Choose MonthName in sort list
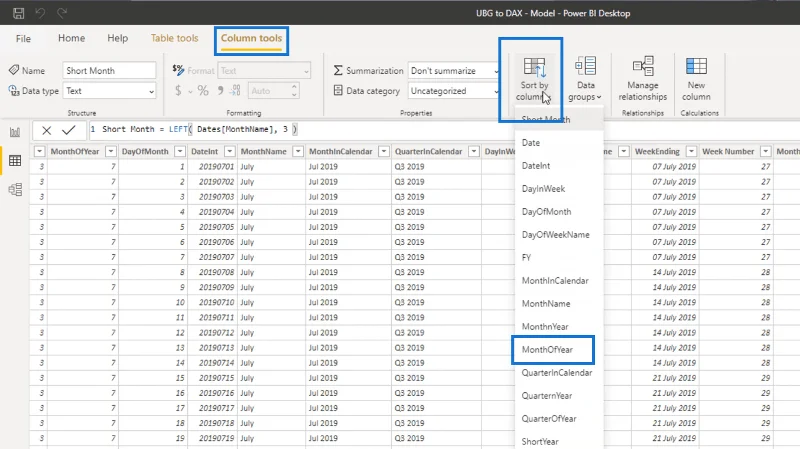This screenshot has width=800, height=449. point(559,304)
